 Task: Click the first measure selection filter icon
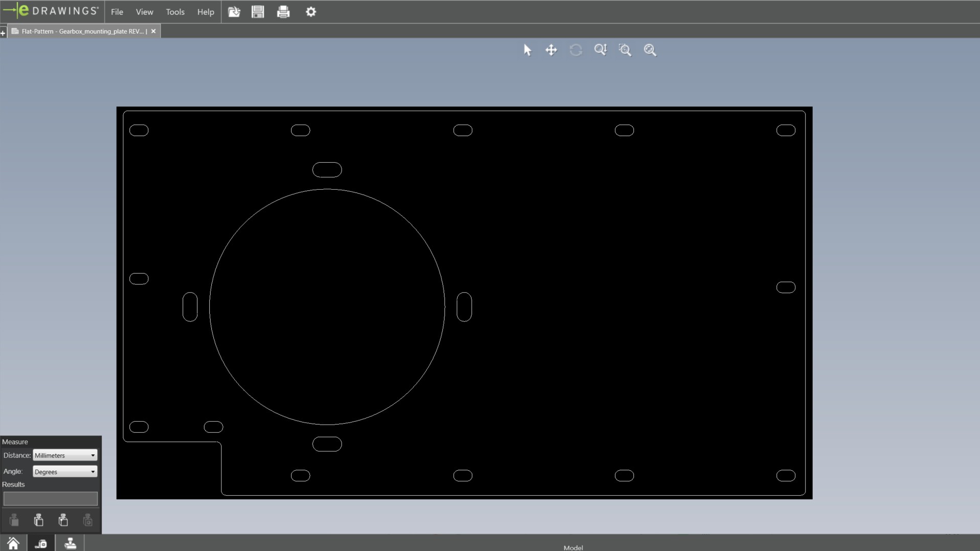pos(14,520)
